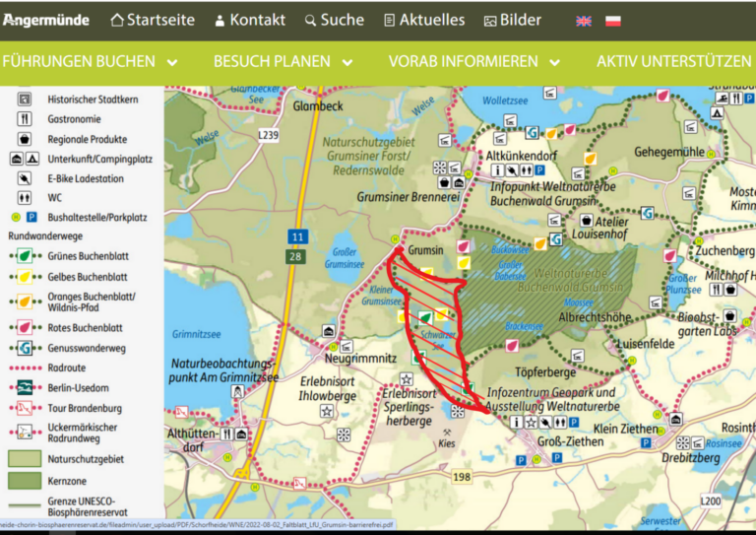Click parking icon under Altkünkendorf
The width and height of the screenshot is (756, 535).
540,169
